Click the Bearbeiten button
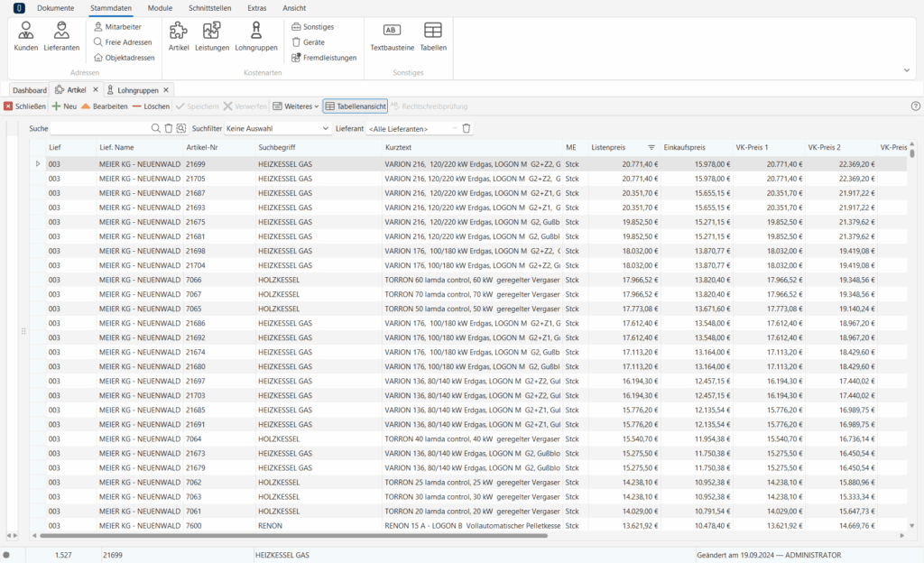The height and width of the screenshot is (563, 924). 105,106
